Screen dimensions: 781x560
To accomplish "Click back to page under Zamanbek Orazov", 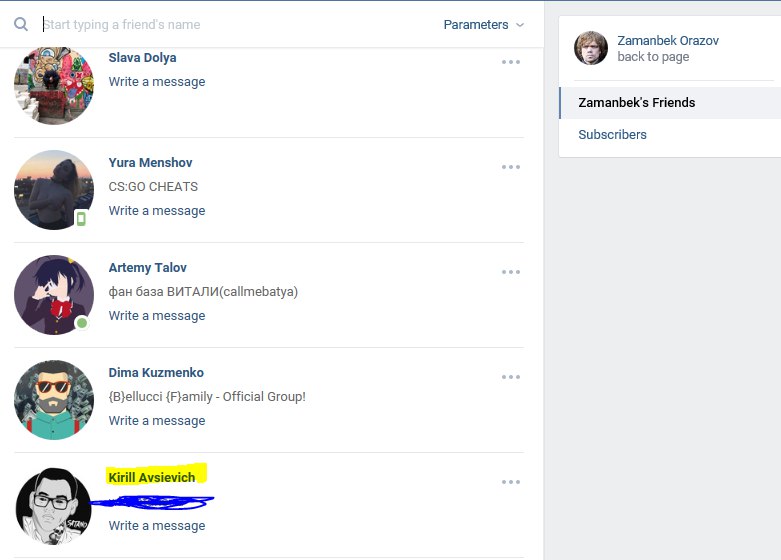I will coord(653,57).
